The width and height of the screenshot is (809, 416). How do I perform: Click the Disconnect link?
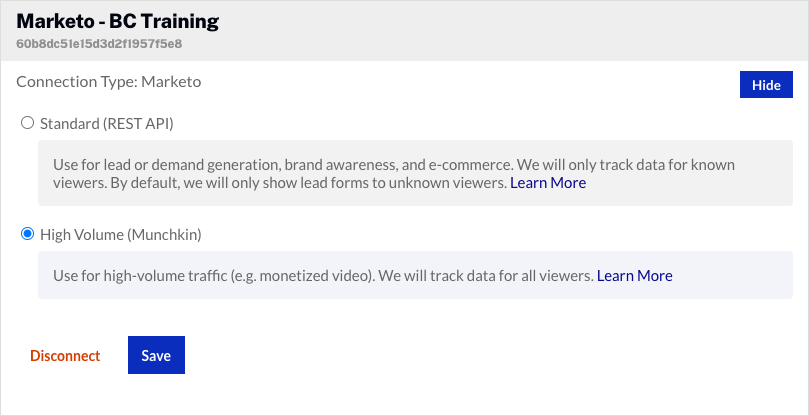coord(65,356)
